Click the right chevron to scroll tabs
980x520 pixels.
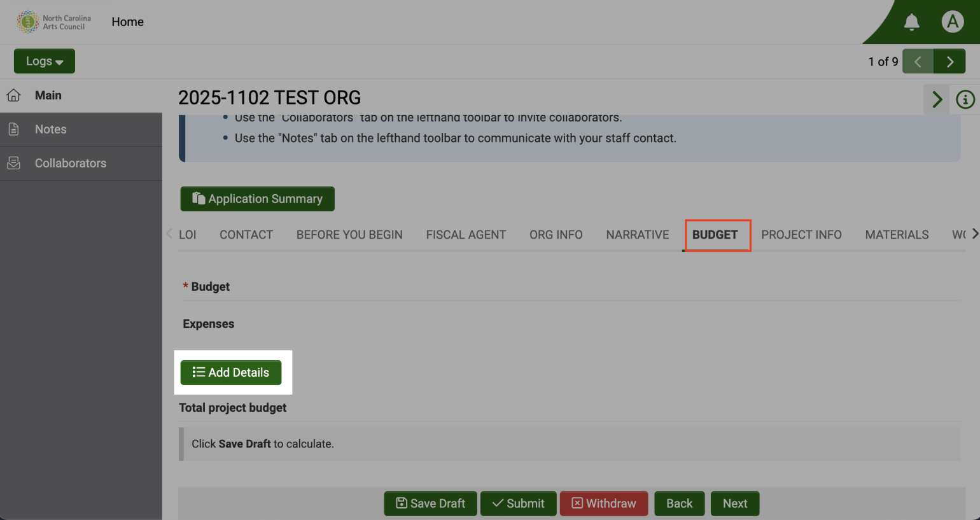click(x=974, y=234)
